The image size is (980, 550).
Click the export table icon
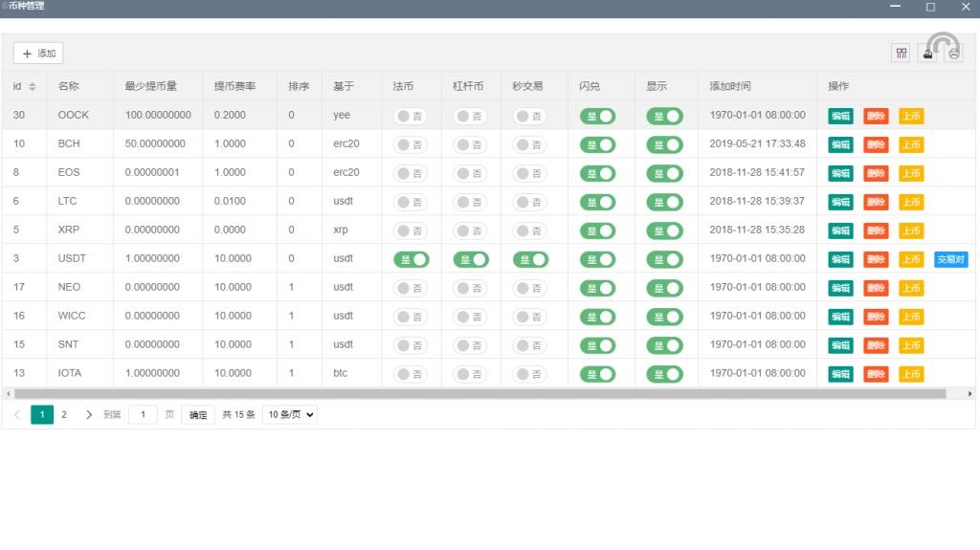(x=927, y=54)
